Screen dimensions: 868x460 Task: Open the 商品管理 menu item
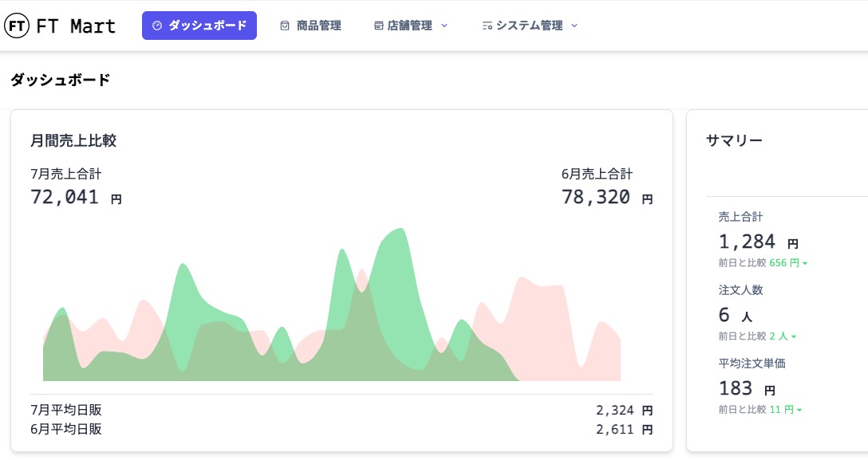tap(318, 26)
